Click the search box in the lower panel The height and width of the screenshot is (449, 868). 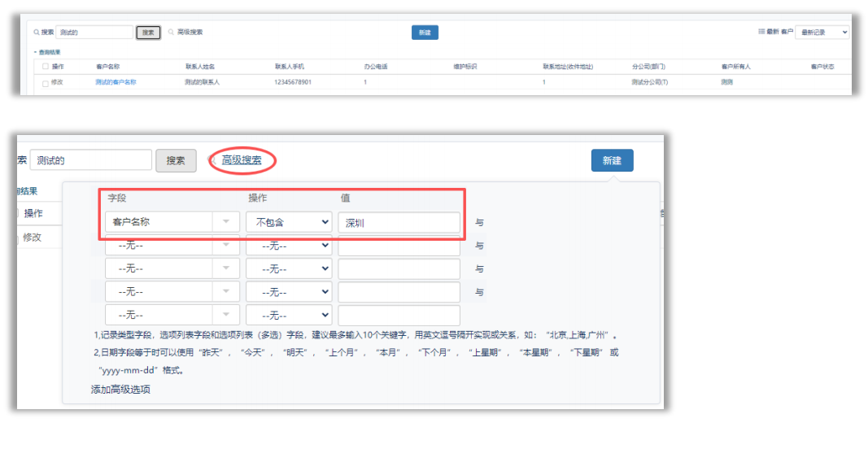90,160
